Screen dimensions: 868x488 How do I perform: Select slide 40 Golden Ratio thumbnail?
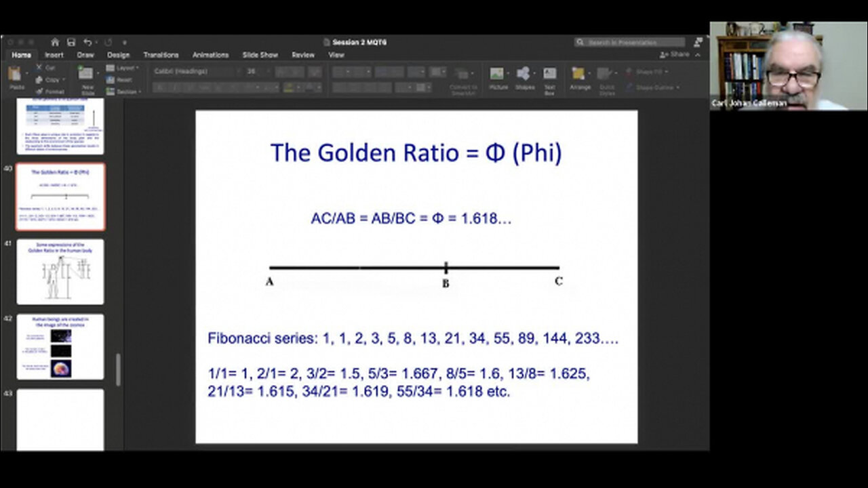coord(60,197)
